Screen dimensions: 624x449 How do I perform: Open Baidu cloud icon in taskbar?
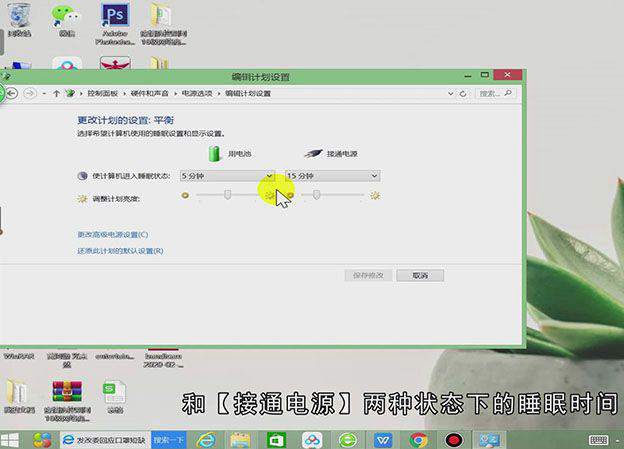pyautogui.click(x=312, y=440)
